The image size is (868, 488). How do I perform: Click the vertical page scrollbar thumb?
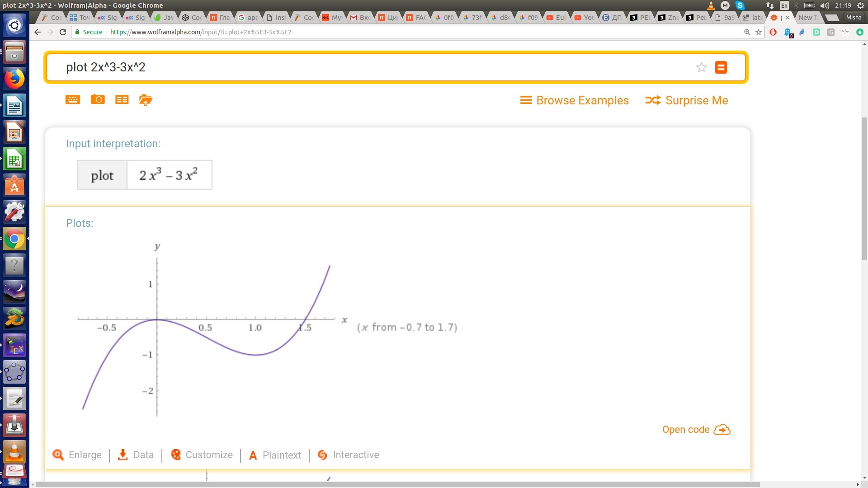(864, 190)
